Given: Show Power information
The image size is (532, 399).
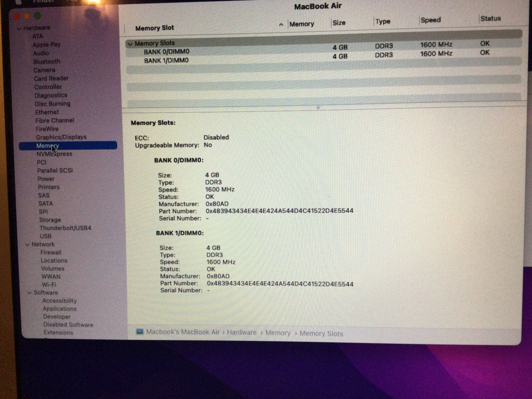Looking at the screenshot, I should [x=46, y=179].
